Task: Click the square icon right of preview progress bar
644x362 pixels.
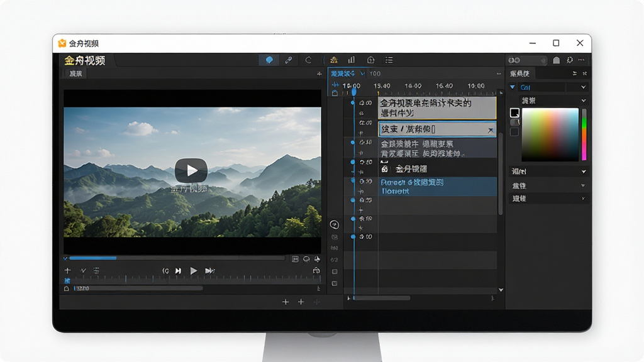Action: (x=295, y=259)
